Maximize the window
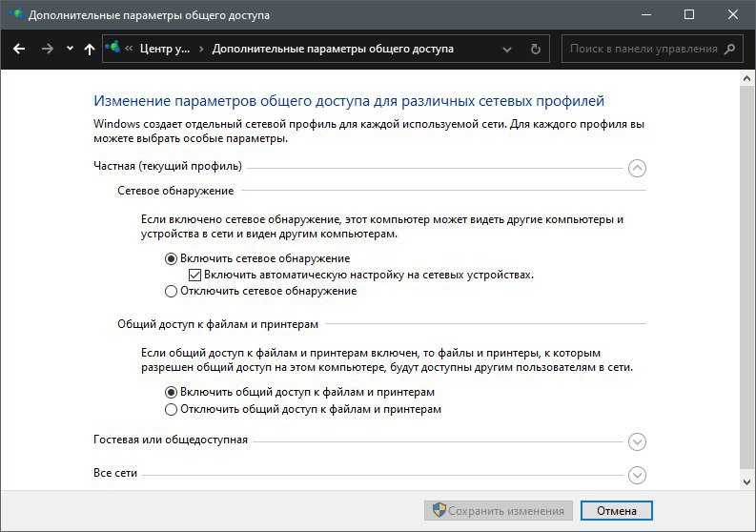The width and height of the screenshot is (756, 532). click(689, 14)
